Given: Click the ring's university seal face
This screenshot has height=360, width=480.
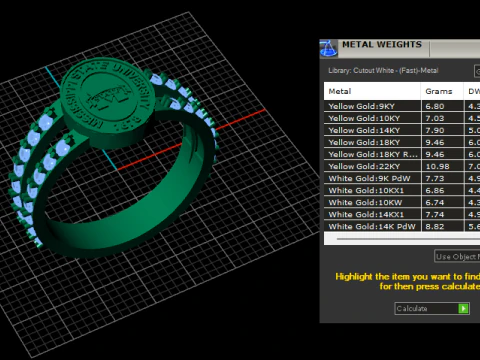Looking at the screenshot, I should [109, 95].
